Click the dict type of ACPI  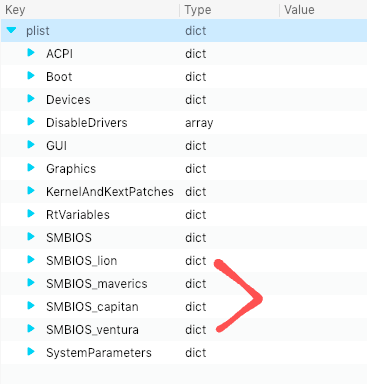pyautogui.click(x=196, y=54)
